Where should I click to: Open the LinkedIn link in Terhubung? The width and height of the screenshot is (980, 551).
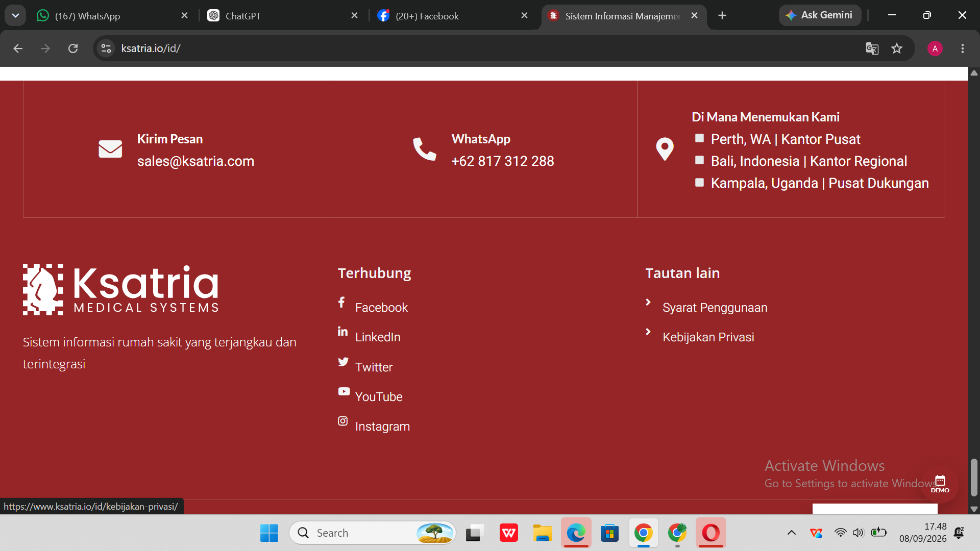(378, 337)
